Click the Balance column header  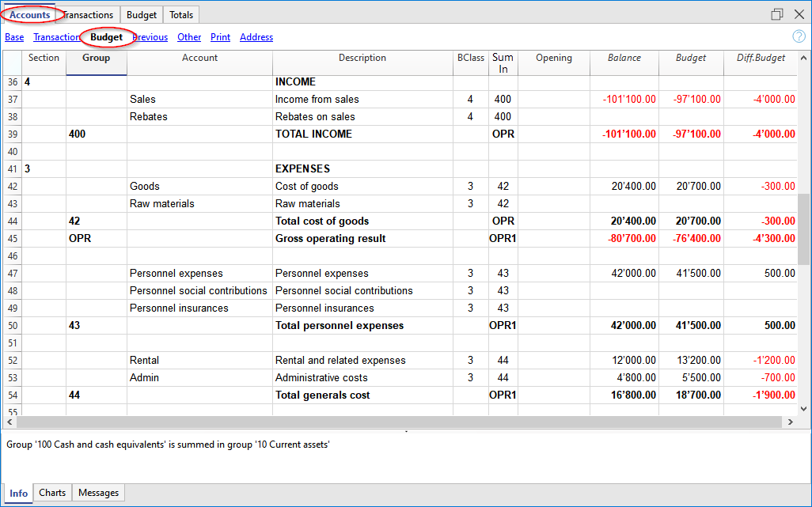coord(624,58)
